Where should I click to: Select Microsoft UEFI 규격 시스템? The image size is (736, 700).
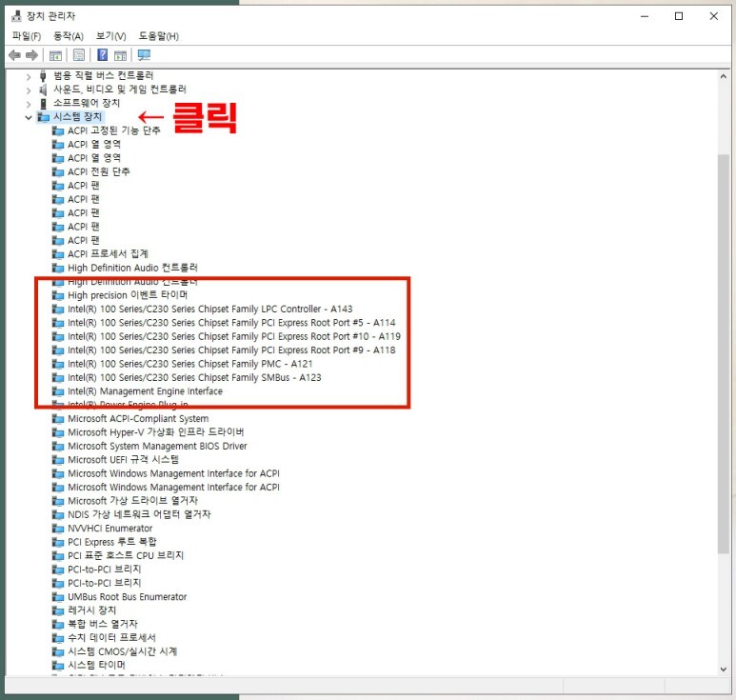point(123,460)
